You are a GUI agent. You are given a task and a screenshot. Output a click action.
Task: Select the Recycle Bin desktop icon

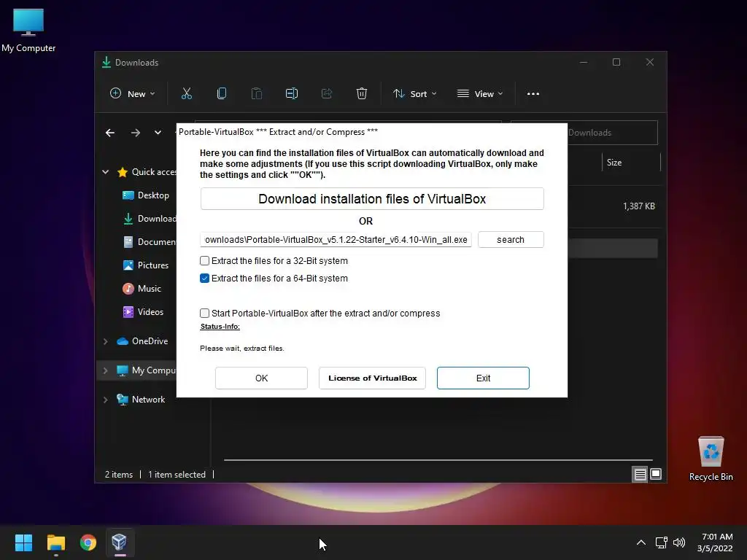(711, 459)
